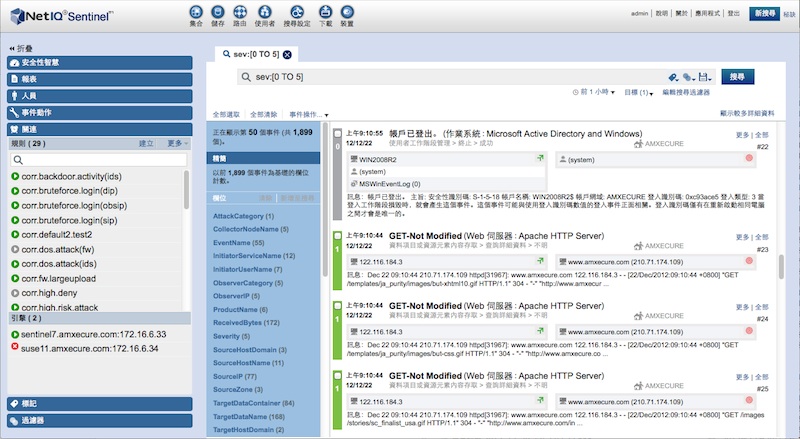Open the 路由 (routing) toolbar icon
This screenshot has height=439, width=800.
[x=240, y=12]
